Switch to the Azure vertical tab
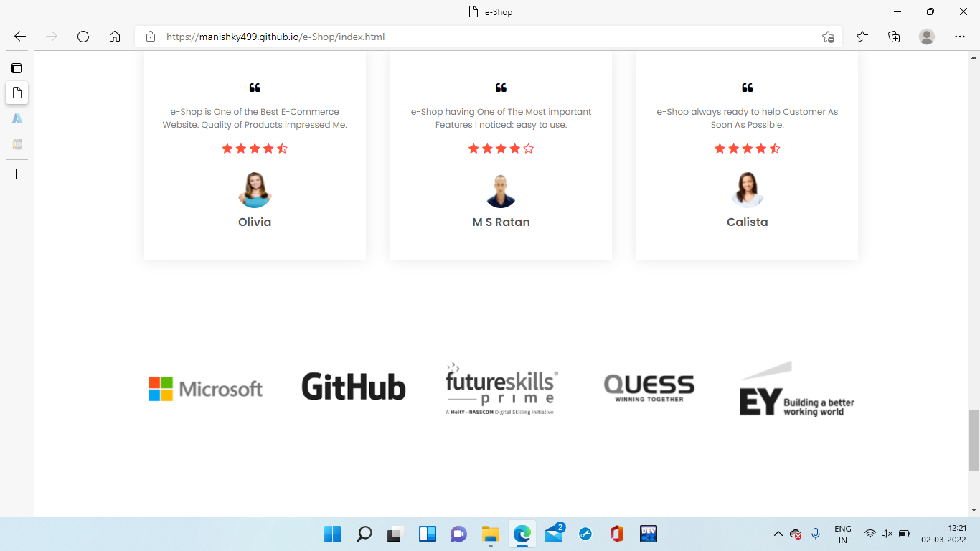The height and width of the screenshot is (551, 980). pyautogui.click(x=17, y=118)
